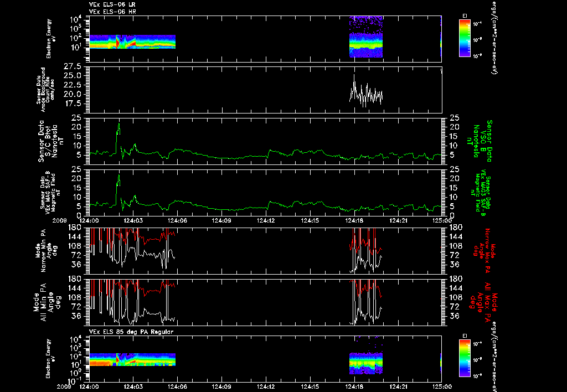Select the 'All Min PA Angle' axis label
The height and width of the screenshot is (392, 567).
click(47, 302)
